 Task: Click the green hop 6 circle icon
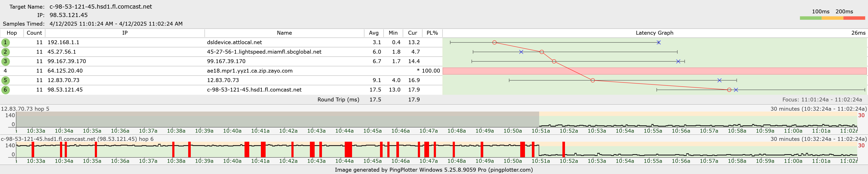[5, 90]
